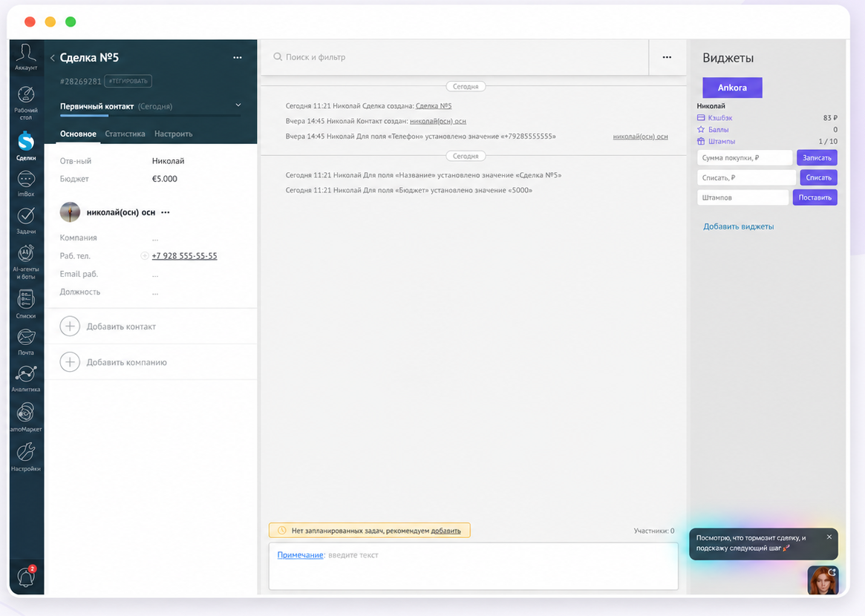Image resolution: width=865 pixels, height=616 pixels.
Task: Click the plus circle for Добавить компанию
Action: point(70,361)
